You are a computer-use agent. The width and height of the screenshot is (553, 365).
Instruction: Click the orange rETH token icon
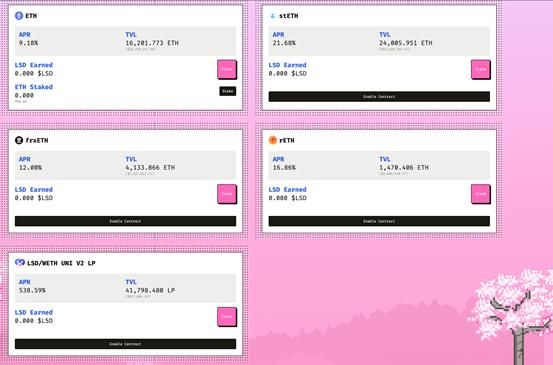273,140
